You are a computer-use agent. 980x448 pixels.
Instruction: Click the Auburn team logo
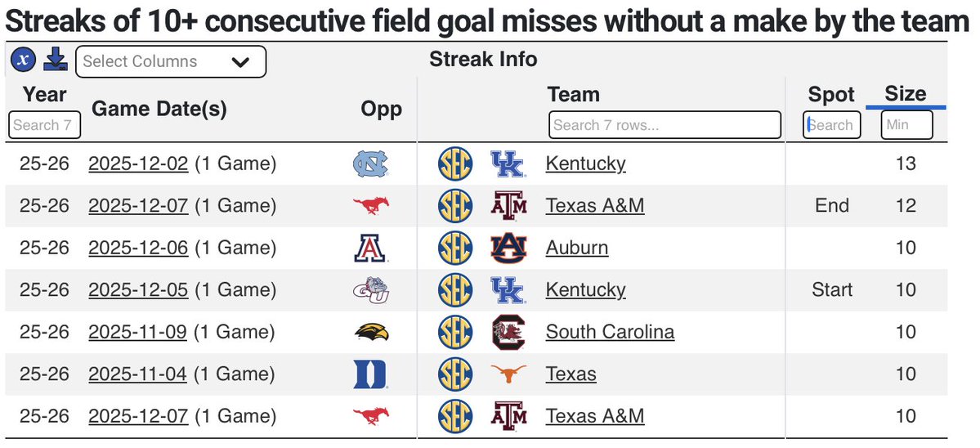point(508,248)
